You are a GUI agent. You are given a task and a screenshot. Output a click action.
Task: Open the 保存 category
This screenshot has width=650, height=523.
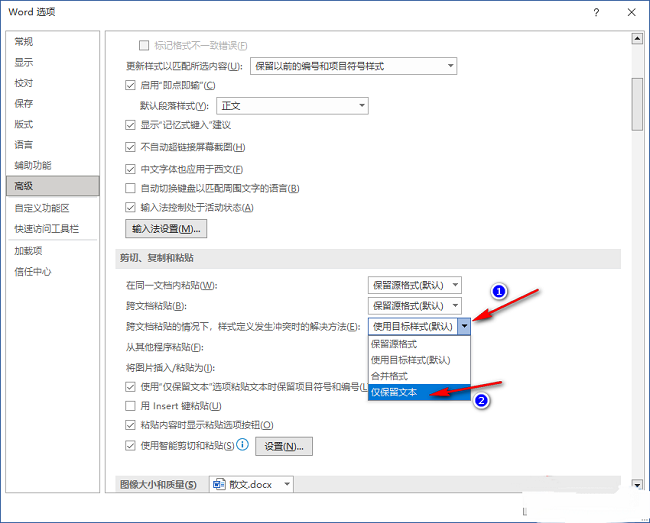click(53, 104)
